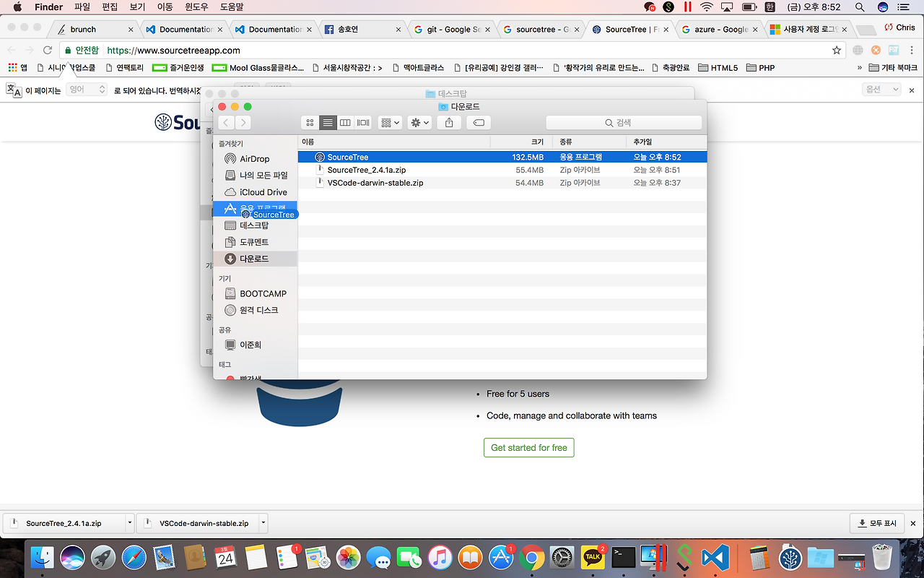Open 도큐멘트 in the Finder sidebar

[x=255, y=242]
